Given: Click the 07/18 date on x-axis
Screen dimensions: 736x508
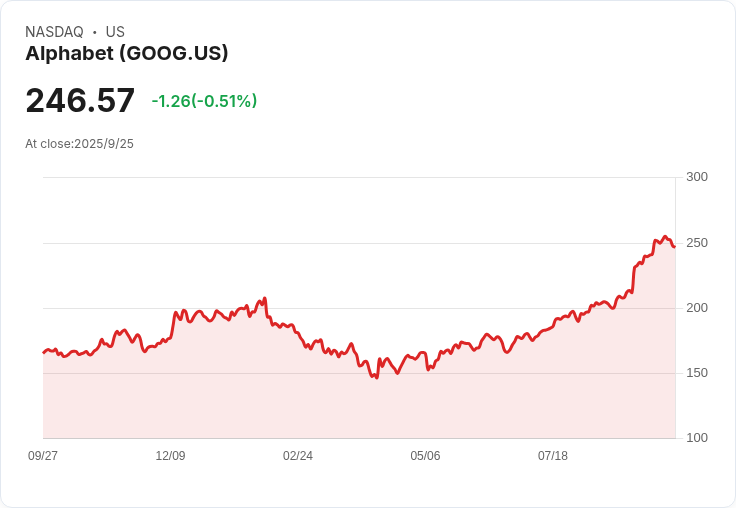Looking at the screenshot, I should point(553,456).
